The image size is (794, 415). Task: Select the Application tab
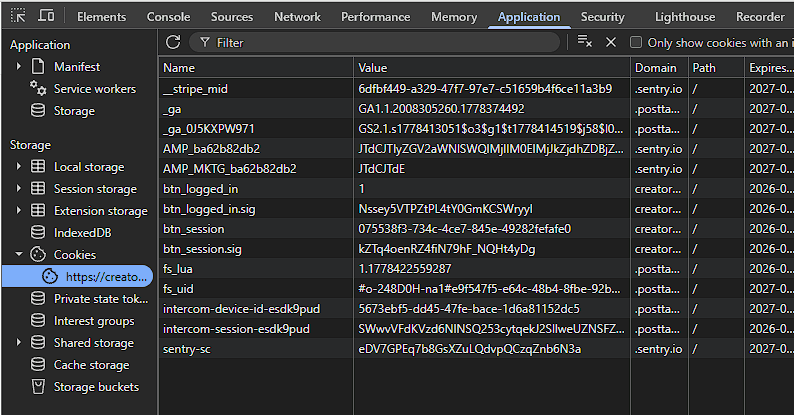coord(529,17)
